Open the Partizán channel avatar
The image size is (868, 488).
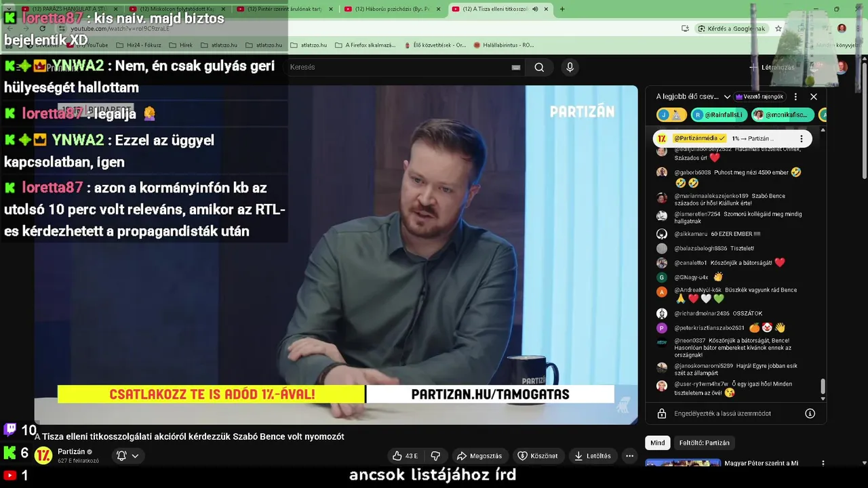pyautogui.click(x=43, y=455)
